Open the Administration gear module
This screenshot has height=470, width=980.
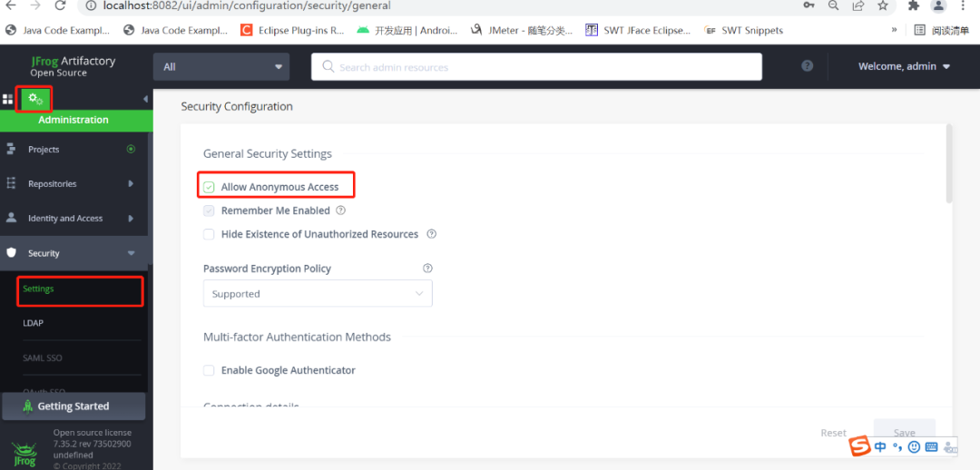pyautogui.click(x=35, y=99)
